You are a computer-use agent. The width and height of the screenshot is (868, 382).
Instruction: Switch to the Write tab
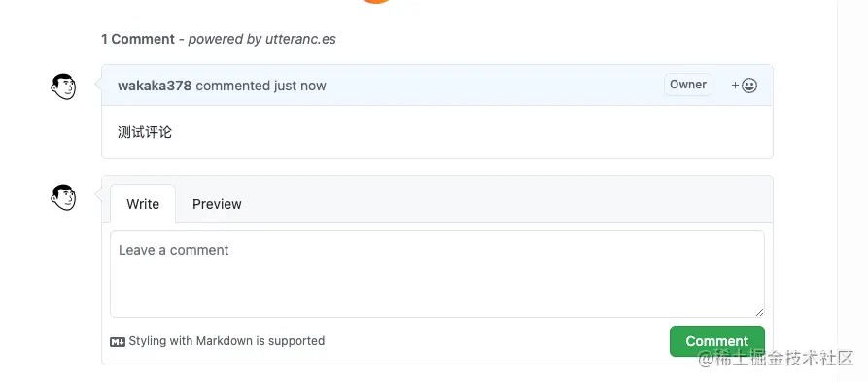143,204
